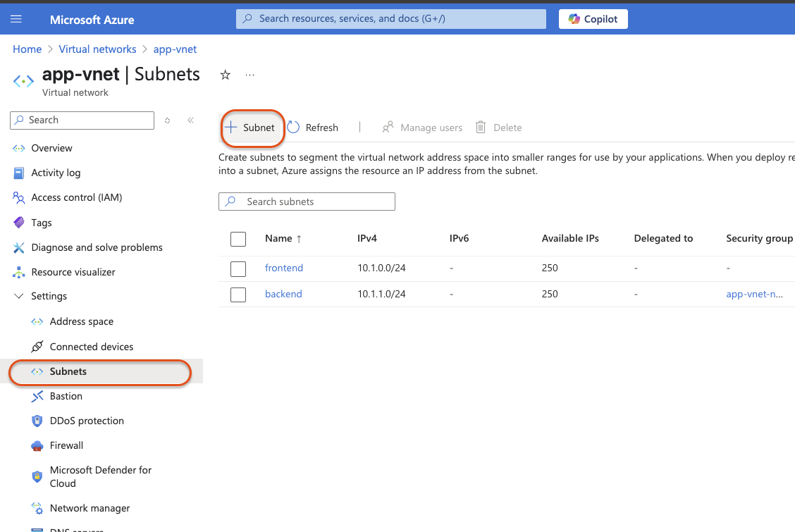Click the 10.1.1.0/24 address cell
Screen dimensions: 795x532
[x=381, y=294]
